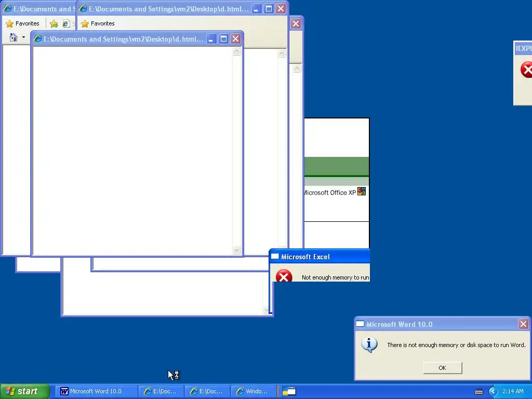Maximize the front d.html IE window
532x399 pixels.
click(x=223, y=39)
